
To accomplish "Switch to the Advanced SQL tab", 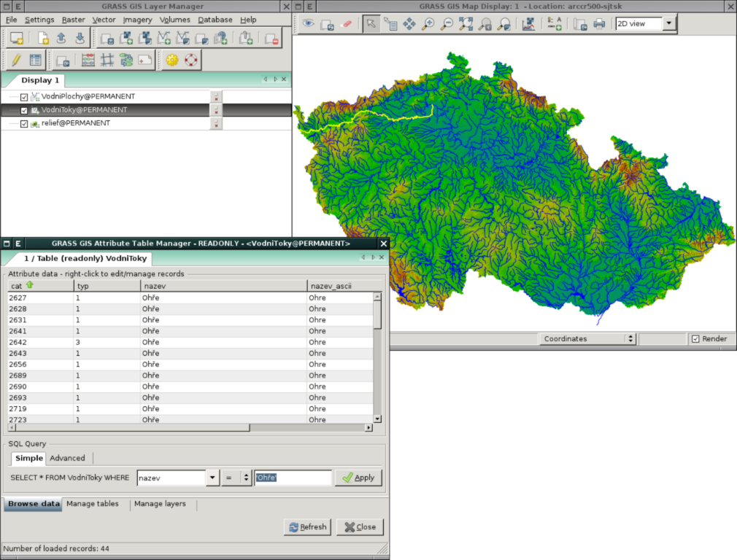I will point(67,458).
